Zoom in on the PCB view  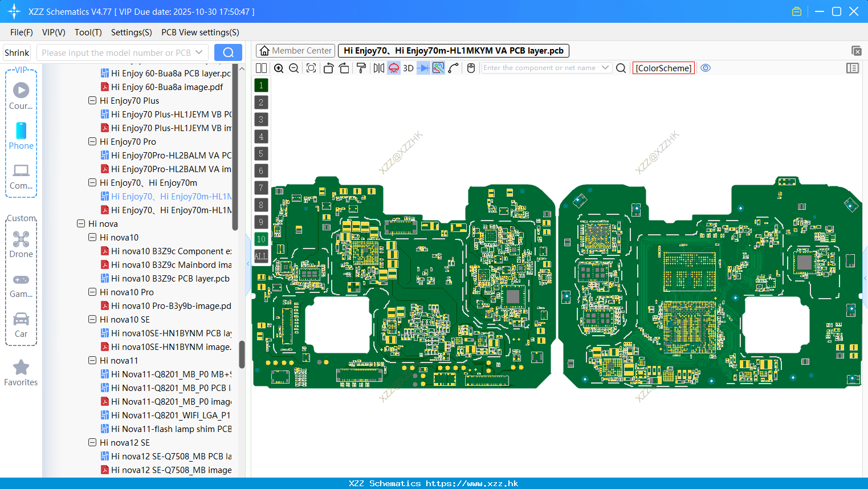[x=279, y=68]
